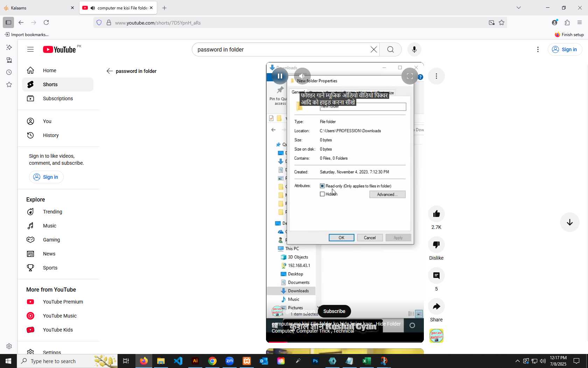Open YouTube settings three-dot menu in header
Viewport: 588px width, 368px height.
point(538,49)
